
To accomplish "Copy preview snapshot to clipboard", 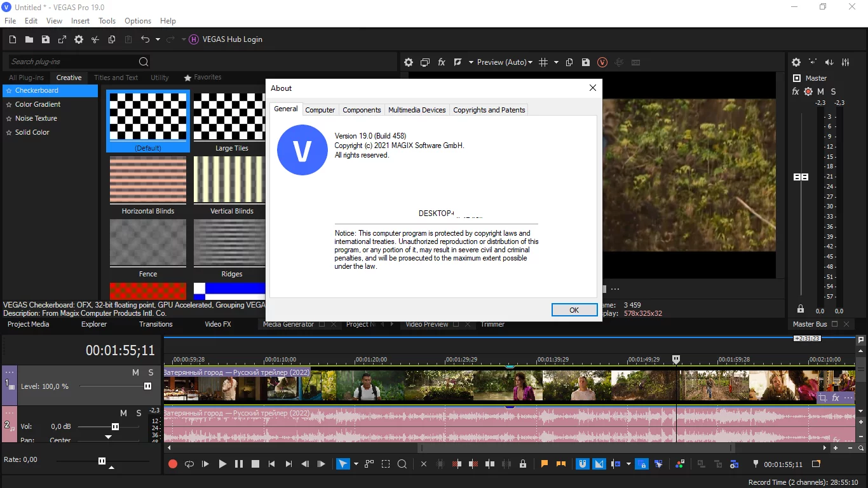I will 569,62.
